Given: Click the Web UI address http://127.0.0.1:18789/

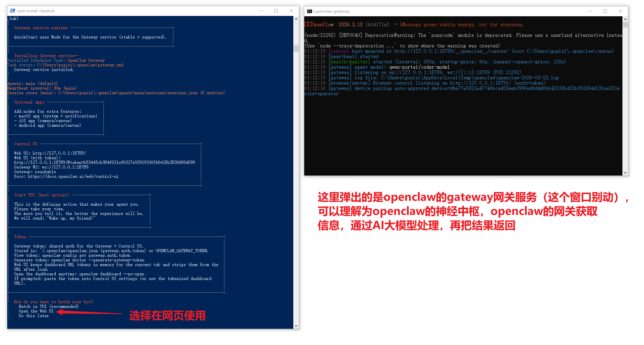Looking at the screenshot, I should coord(59,153).
